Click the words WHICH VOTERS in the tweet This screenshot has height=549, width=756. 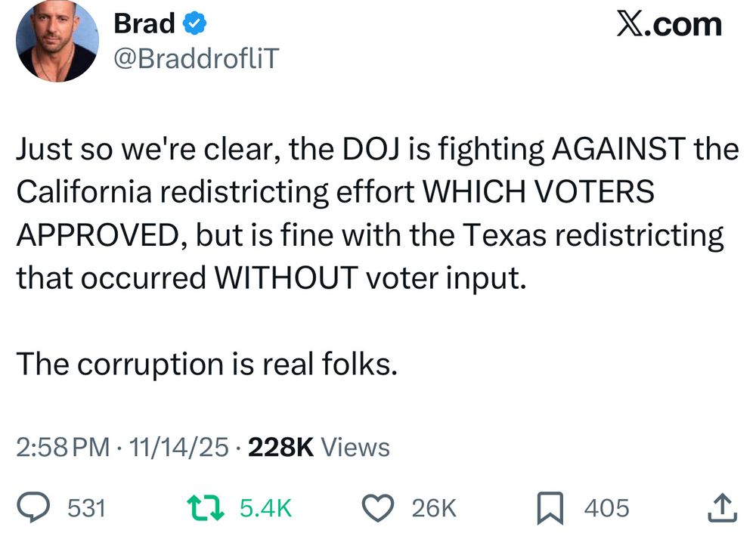click(x=538, y=193)
